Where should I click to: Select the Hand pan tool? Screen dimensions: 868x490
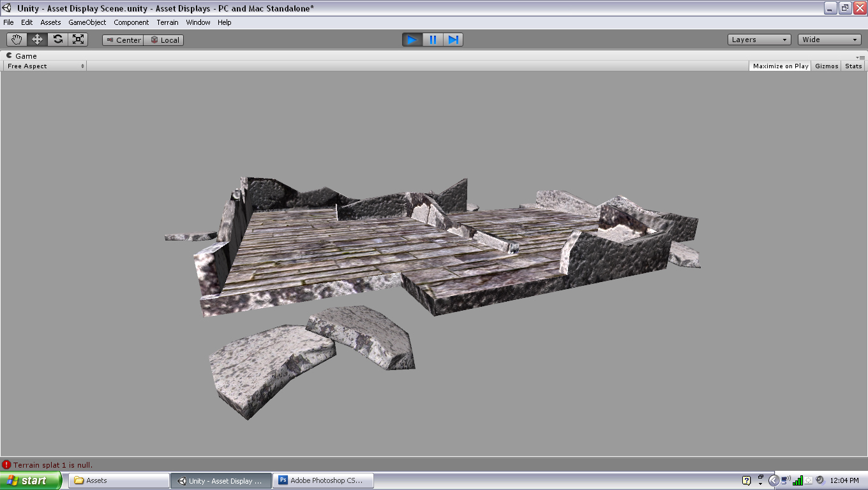(x=16, y=39)
